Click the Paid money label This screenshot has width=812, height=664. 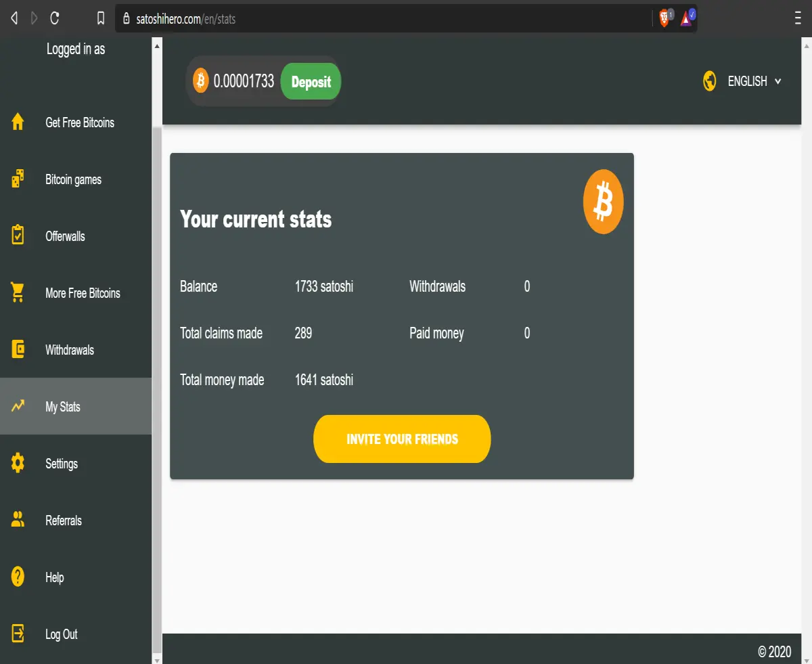[436, 333]
